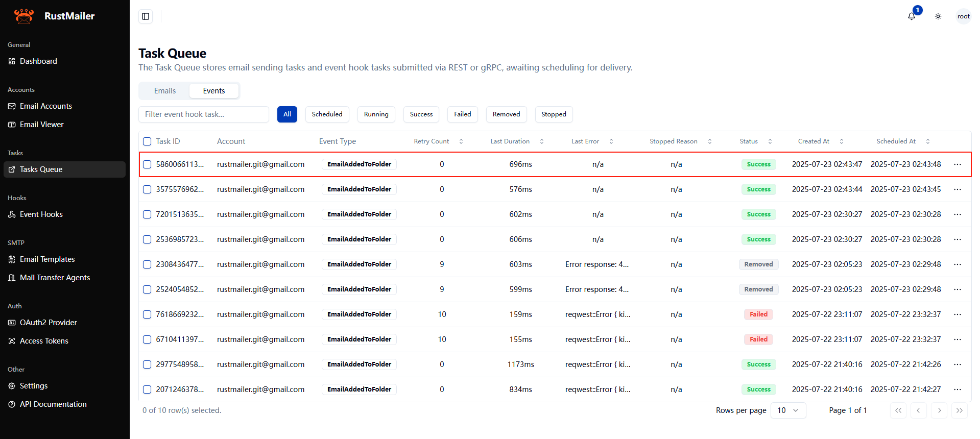Filter tasks by Stopped status
This screenshot has width=980, height=439.
tap(554, 114)
